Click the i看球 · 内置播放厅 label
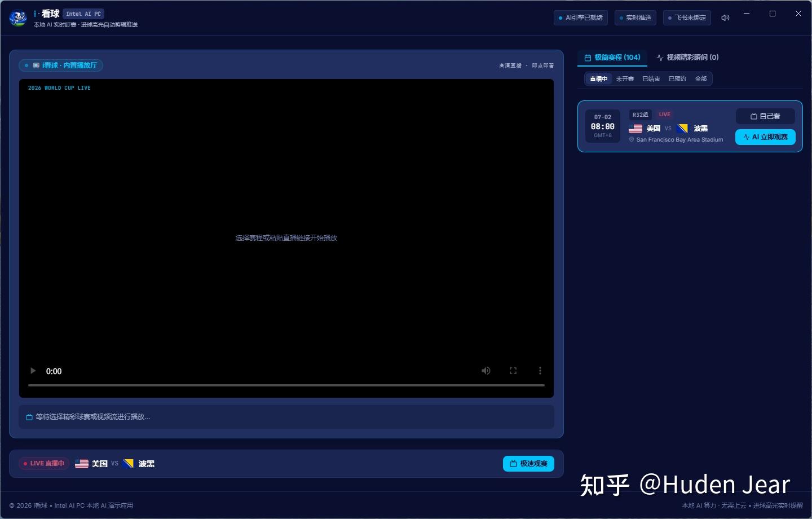Viewport: 812px width, 519px height. pyautogui.click(x=61, y=65)
